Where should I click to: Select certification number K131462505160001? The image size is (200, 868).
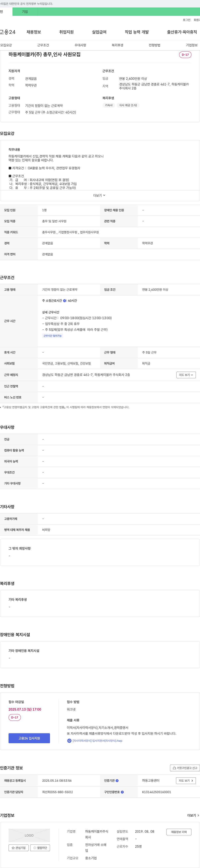click(156, 792)
